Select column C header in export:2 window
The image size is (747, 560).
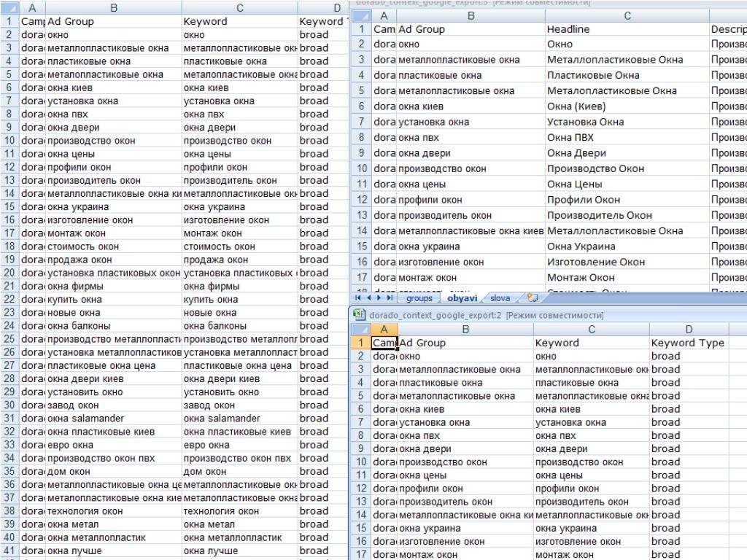pyautogui.click(x=592, y=329)
